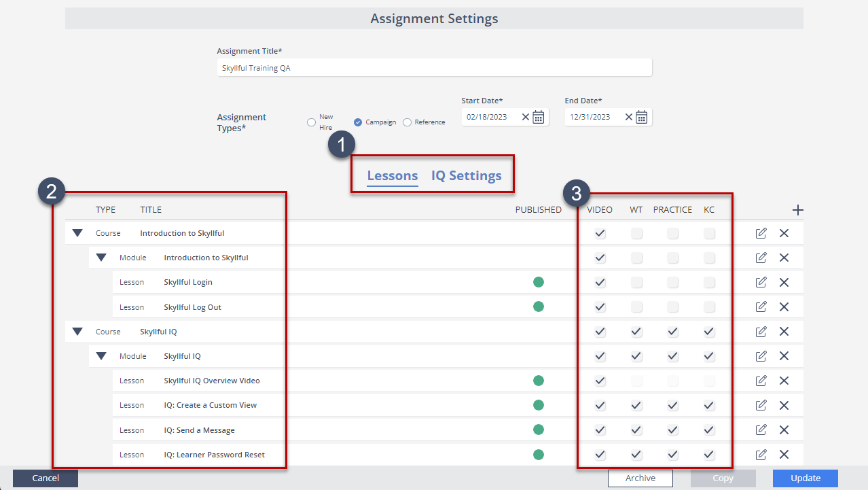Remove the Skyllful IQ Overview Video lesson

784,381
